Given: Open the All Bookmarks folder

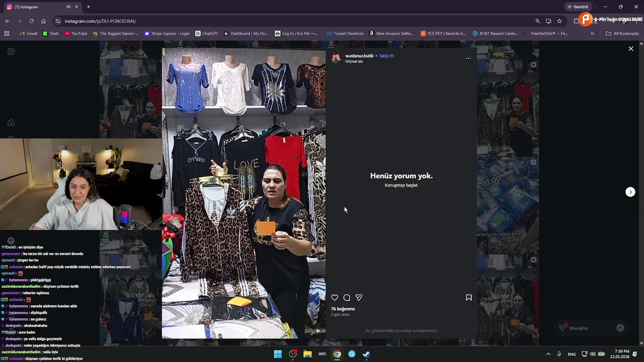Looking at the screenshot, I should (622, 34).
